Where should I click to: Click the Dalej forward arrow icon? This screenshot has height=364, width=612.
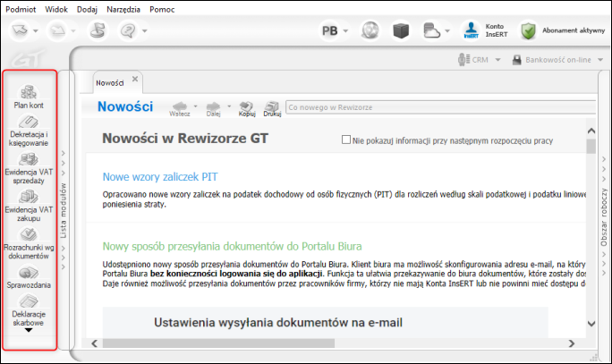[x=213, y=106]
